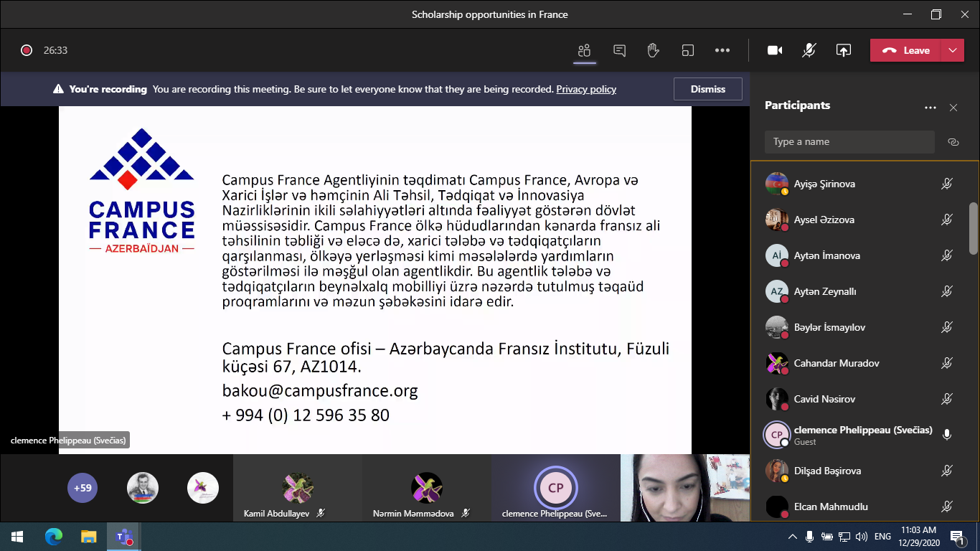The width and height of the screenshot is (980, 551).
Task: Click the shared Campus France slide
Action: pyautogui.click(x=375, y=280)
